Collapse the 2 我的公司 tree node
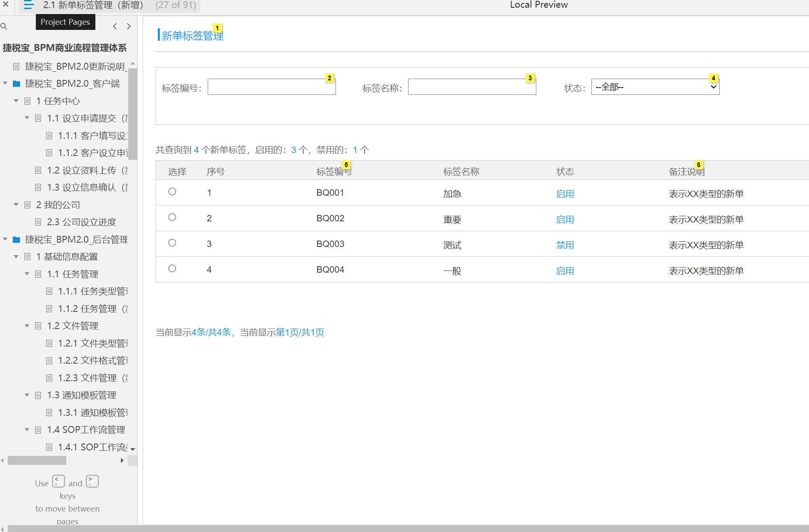The height and width of the screenshot is (532, 809). tap(16, 205)
